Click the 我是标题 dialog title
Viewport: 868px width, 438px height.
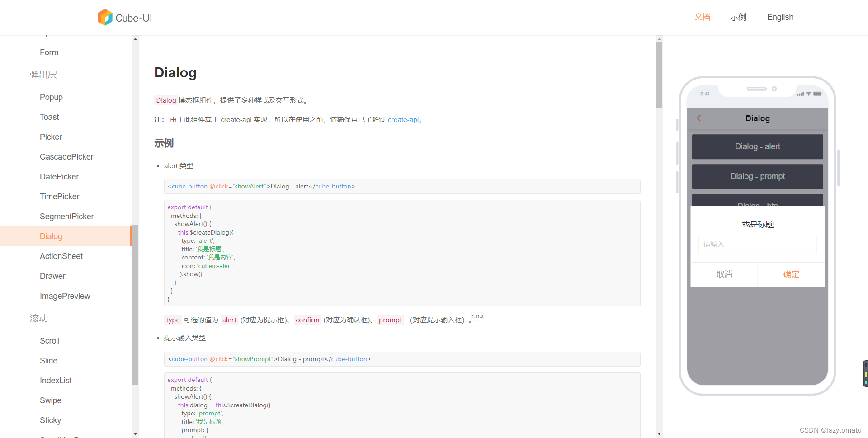758,224
